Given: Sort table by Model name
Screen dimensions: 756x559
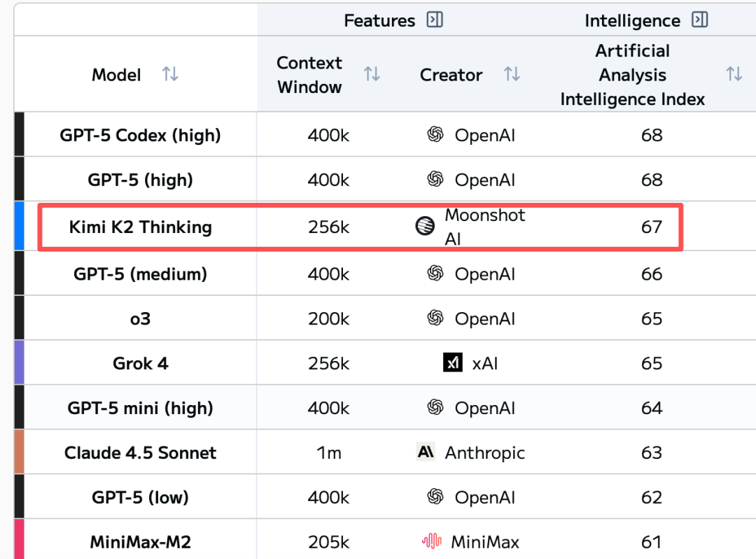Looking at the screenshot, I should 170,74.
